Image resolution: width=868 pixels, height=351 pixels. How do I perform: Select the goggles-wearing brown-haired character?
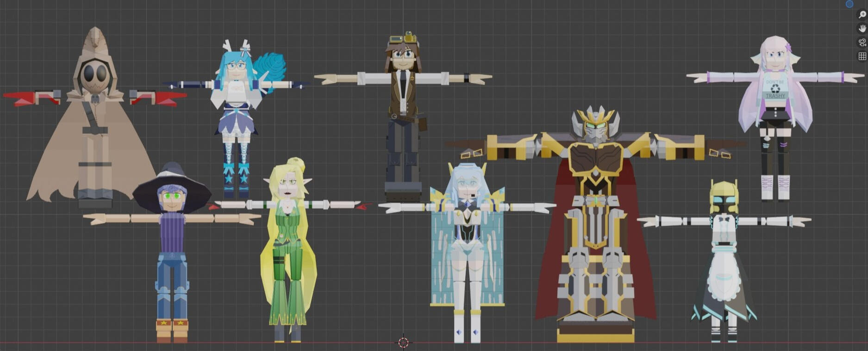[403, 116]
